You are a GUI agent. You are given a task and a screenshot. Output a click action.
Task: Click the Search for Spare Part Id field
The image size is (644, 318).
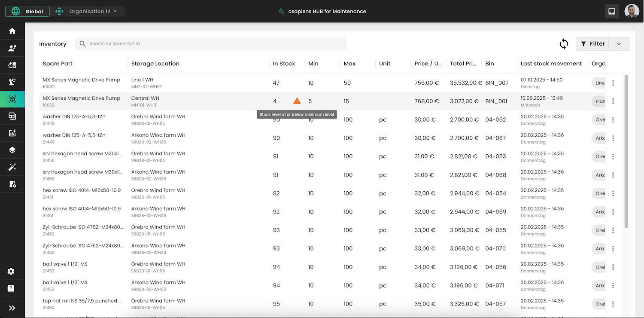(210, 43)
